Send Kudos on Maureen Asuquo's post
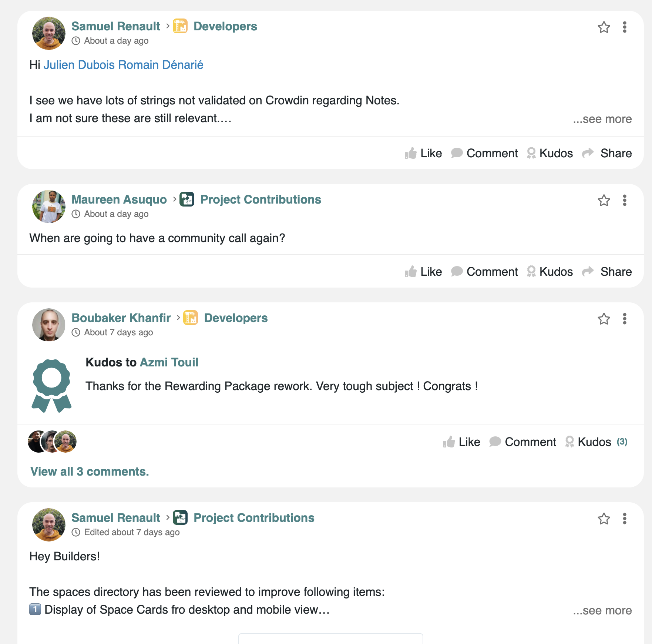The height and width of the screenshot is (644, 652). [x=550, y=272]
